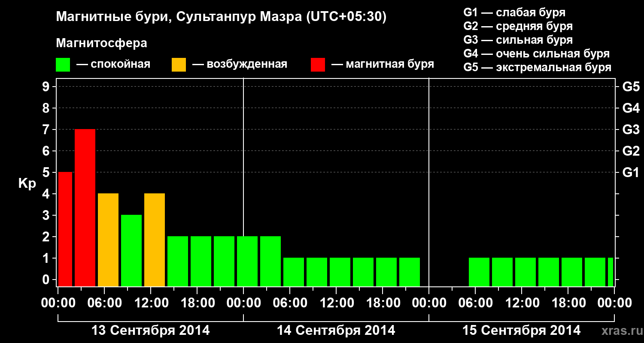Click the 'Kp' axis title

pos(27,184)
